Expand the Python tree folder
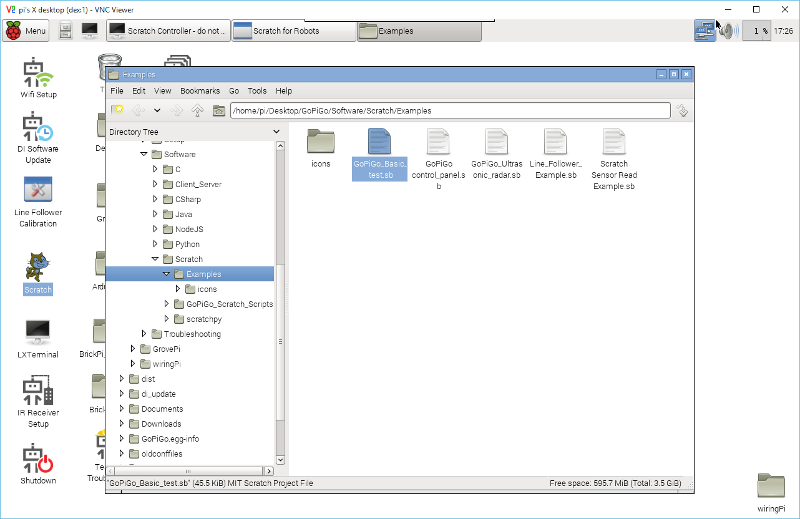The height and width of the screenshot is (519, 800). click(155, 244)
